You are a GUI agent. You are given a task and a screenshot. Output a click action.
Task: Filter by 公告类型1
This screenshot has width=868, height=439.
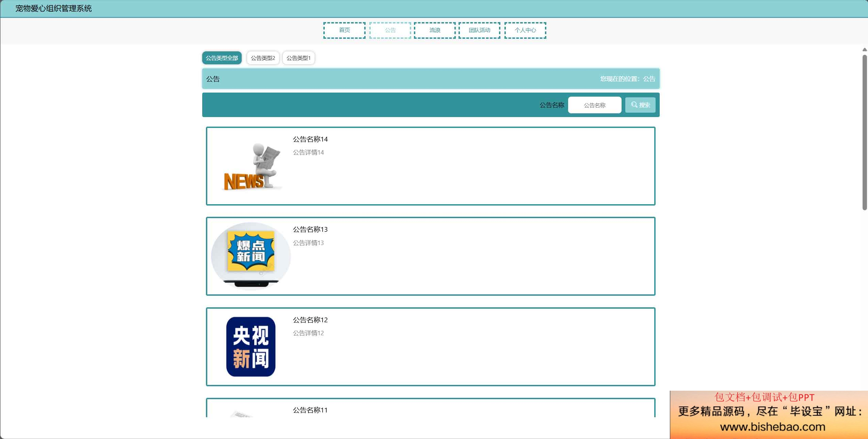[299, 58]
